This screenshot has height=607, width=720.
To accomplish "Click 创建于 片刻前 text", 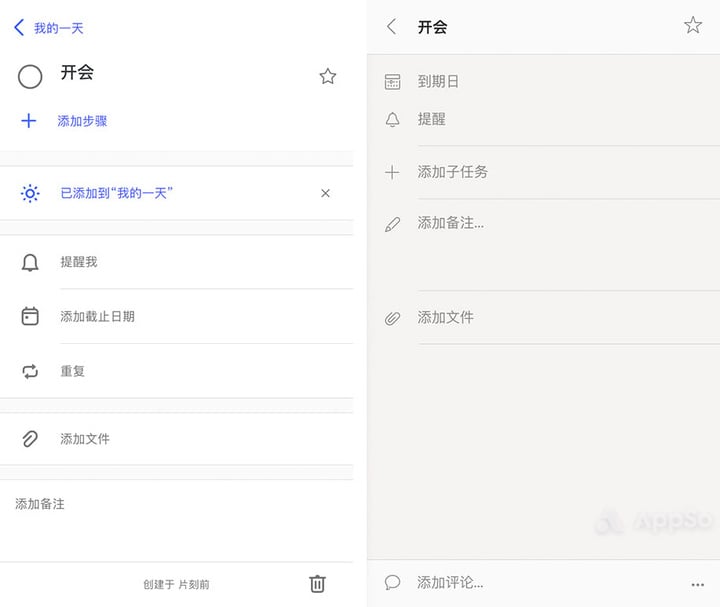I will [x=176, y=585].
